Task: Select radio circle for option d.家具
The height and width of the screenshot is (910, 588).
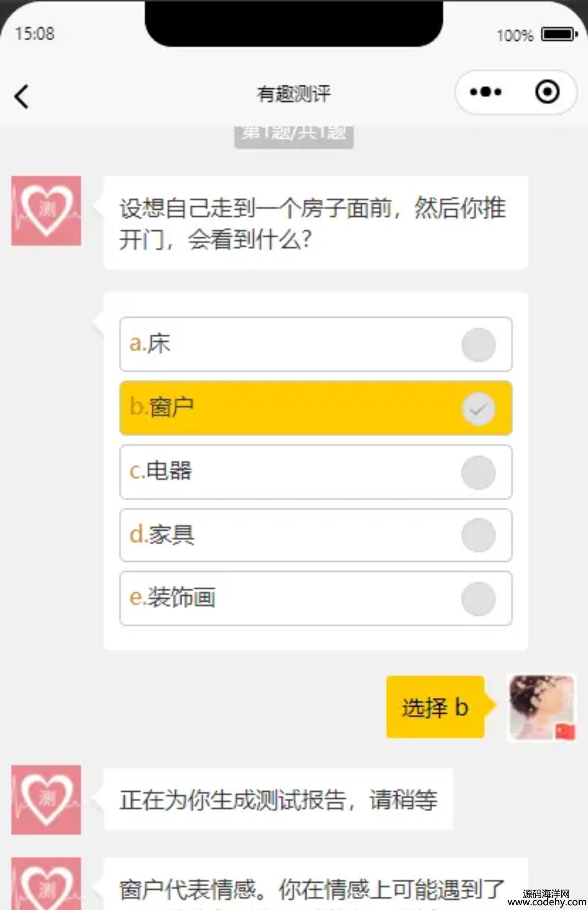Action: tap(478, 535)
